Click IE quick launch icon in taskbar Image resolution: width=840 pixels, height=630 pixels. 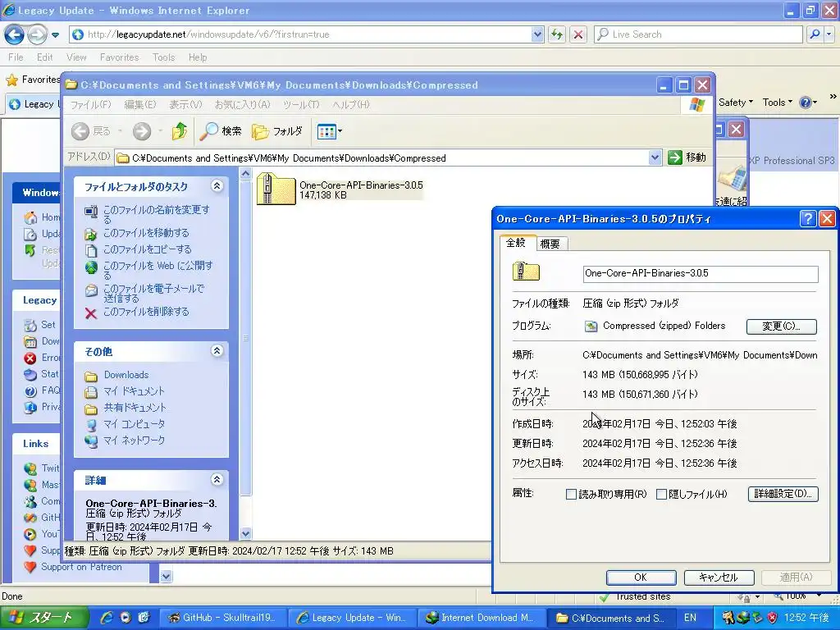(107, 618)
